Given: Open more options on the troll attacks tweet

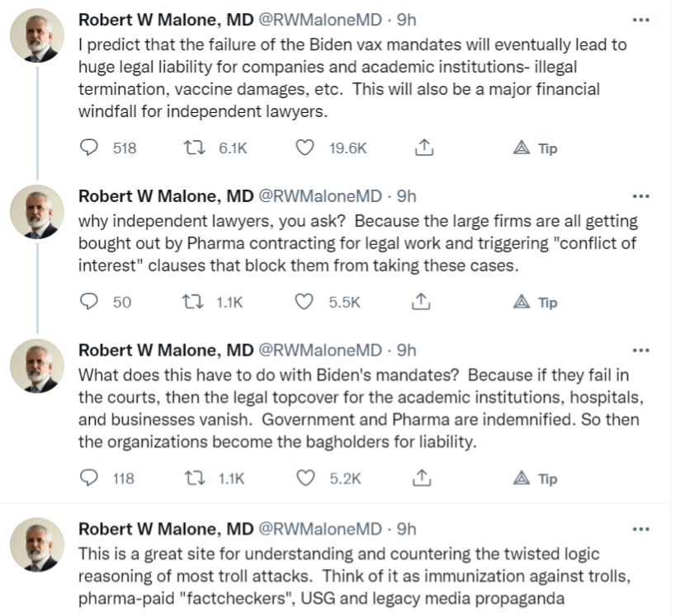Looking at the screenshot, I should (x=640, y=529).
